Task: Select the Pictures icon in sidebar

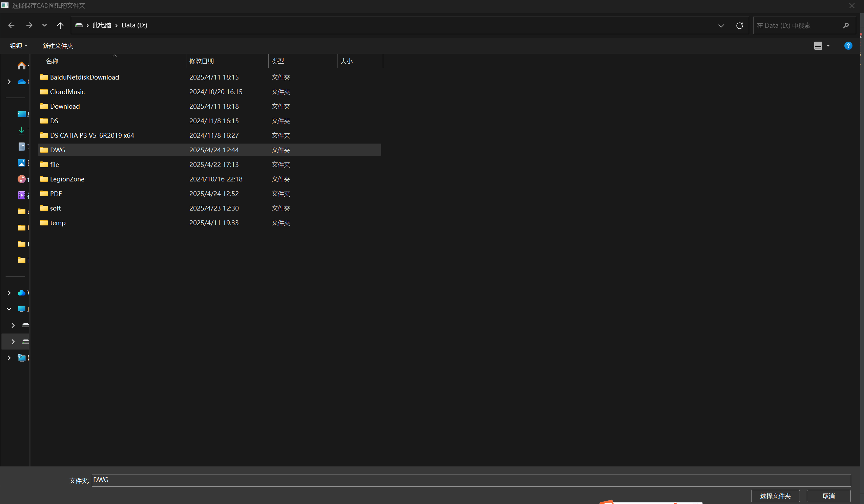Action: click(22, 163)
